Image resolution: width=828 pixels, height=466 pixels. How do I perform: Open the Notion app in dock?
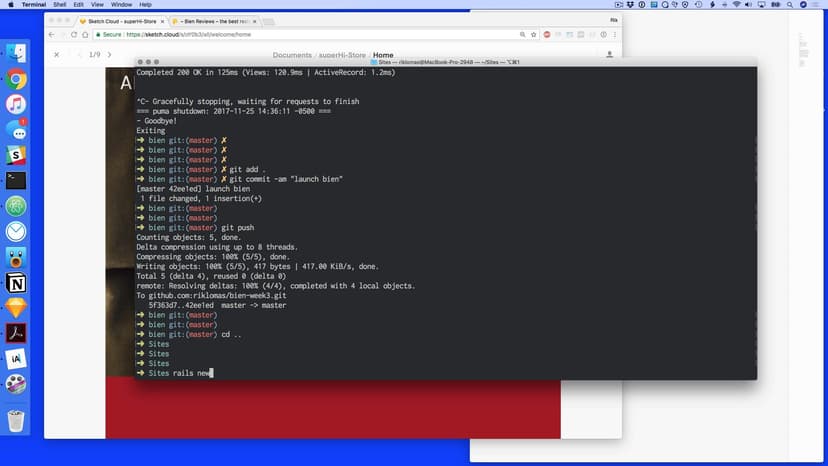[16, 283]
